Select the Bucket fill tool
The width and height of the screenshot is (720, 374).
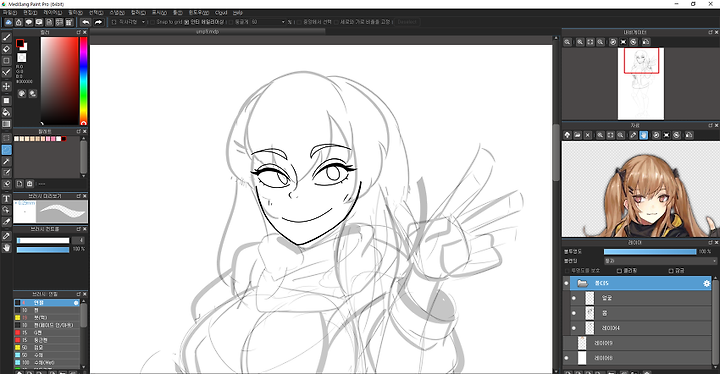6,112
